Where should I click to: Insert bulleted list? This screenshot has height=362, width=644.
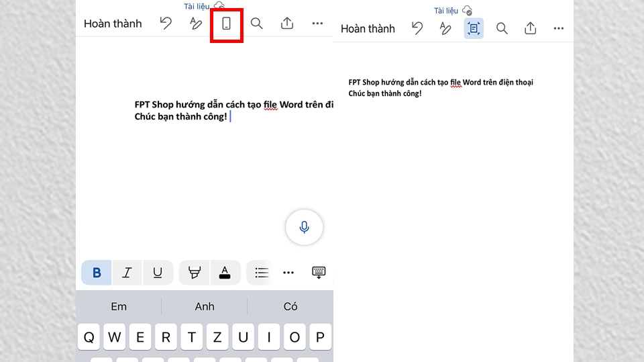(x=261, y=272)
